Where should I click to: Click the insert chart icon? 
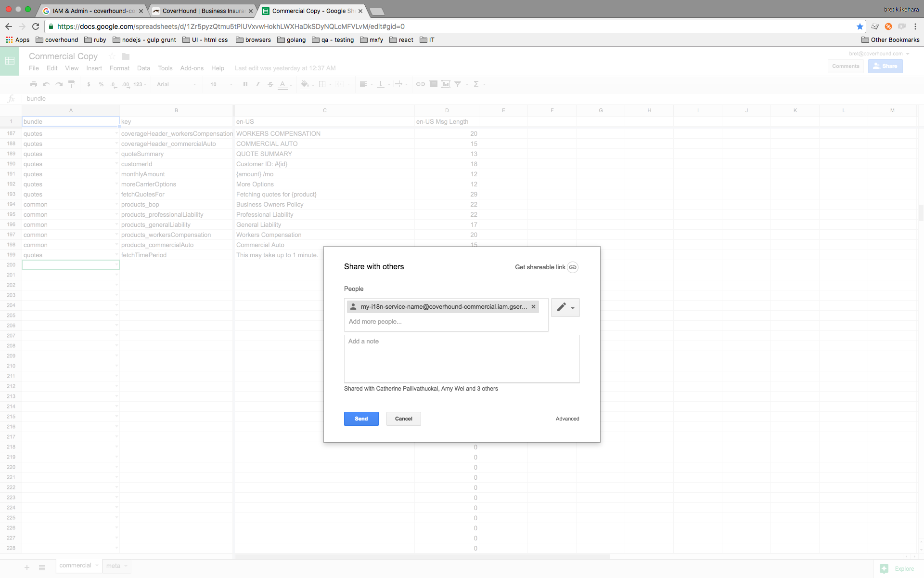(446, 84)
